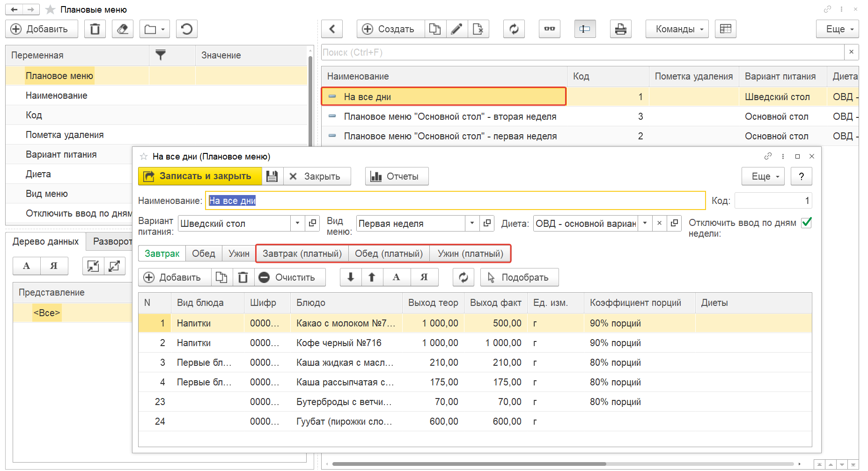Image resolution: width=868 pixels, height=471 pixels.
Task: Open the Команды dropdown menu
Action: click(x=677, y=29)
